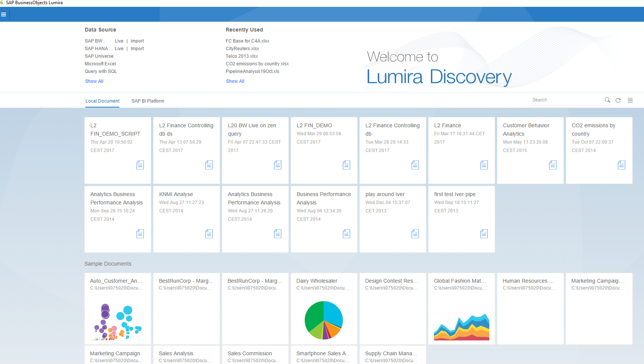The width and height of the screenshot is (644, 364).
Task: Open Sales Analysis sample document
Action: coord(187,355)
